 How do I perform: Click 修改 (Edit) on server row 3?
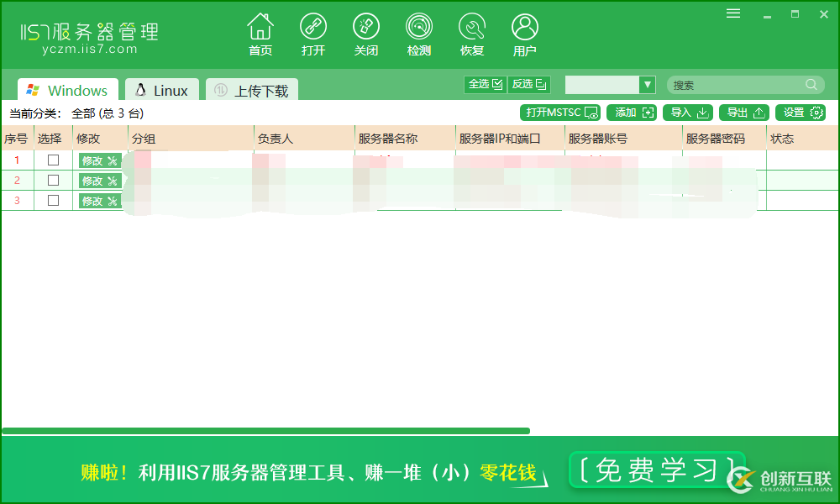point(99,200)
